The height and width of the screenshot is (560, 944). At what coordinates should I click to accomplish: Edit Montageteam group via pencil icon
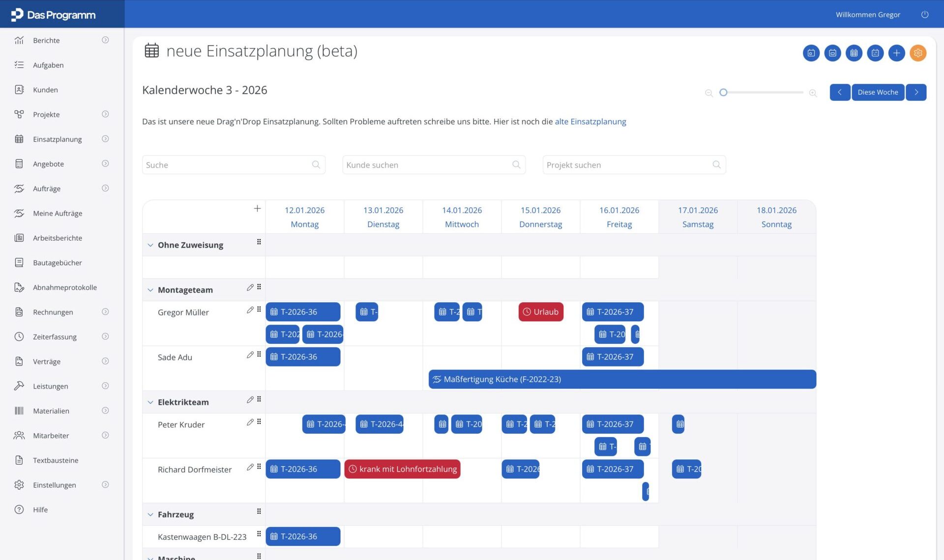[250, 287]
